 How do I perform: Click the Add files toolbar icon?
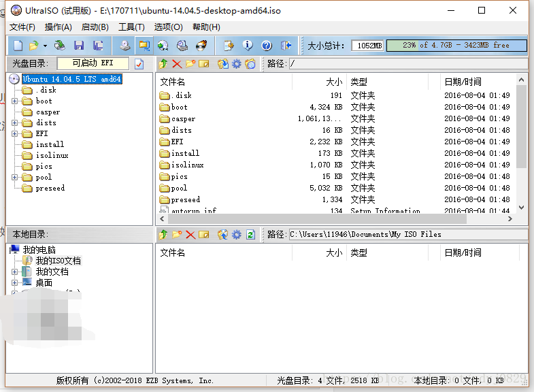pos(229,46)
